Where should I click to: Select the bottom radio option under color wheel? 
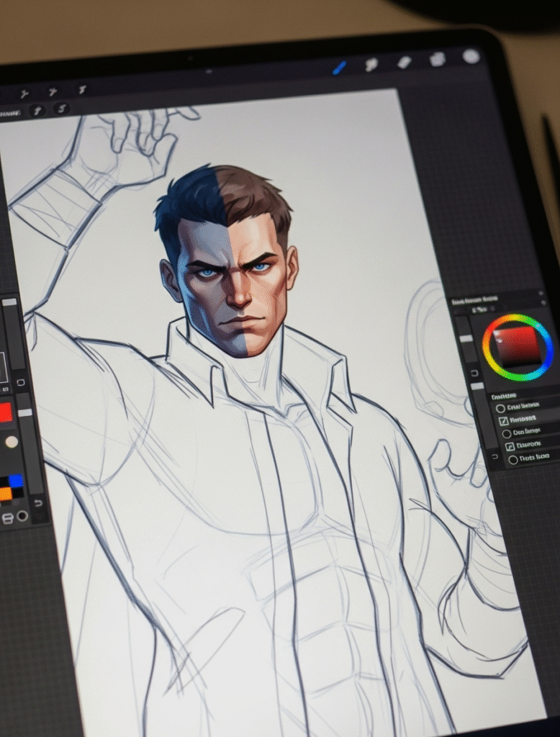(x=513, y=460)
